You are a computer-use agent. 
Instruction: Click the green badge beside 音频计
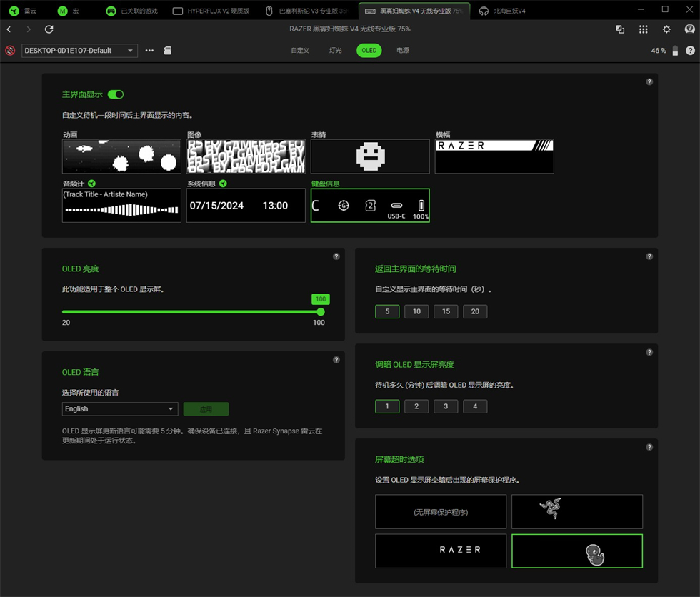91,184
